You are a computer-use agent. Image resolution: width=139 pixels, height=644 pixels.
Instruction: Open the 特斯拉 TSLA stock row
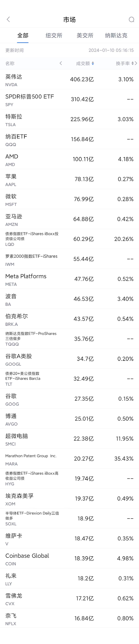[69, 119]
